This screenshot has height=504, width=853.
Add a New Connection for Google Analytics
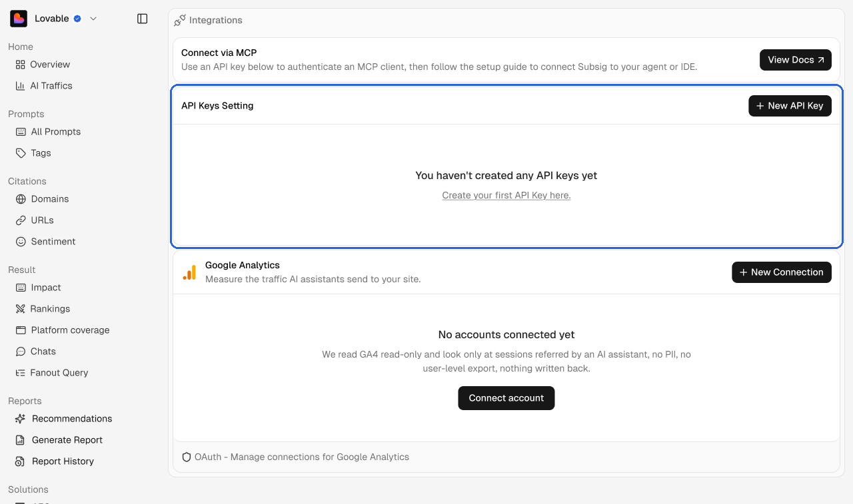click(782, 272)
